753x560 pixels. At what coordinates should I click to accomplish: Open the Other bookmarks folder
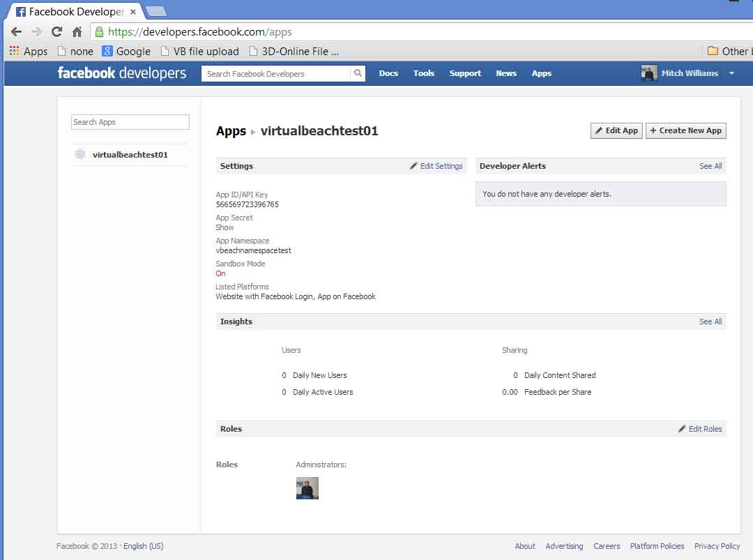(x=727, y=51)
